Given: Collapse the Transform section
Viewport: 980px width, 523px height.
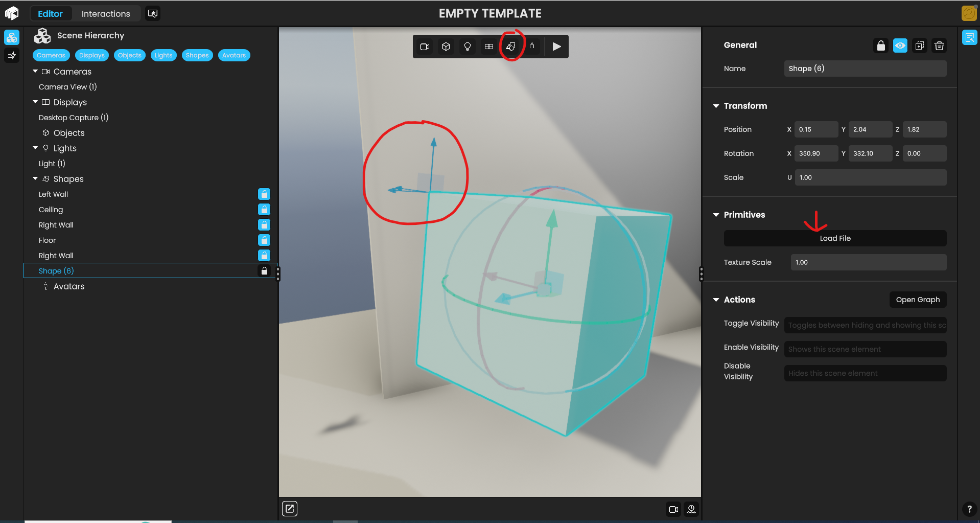Looking at the screenshot, I should click(x=716, y=106).
